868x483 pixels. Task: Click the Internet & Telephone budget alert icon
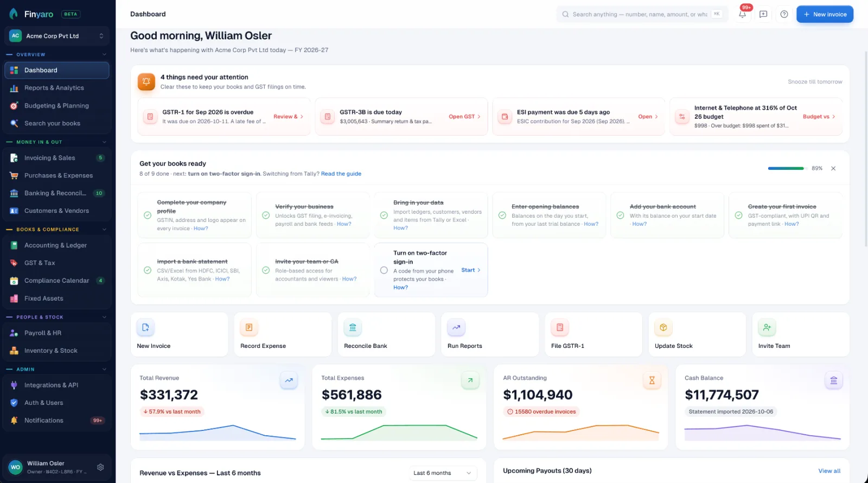pos(682,117)
